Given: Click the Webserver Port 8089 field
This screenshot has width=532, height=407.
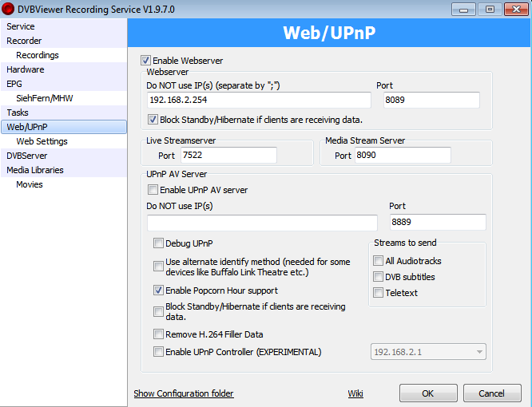Looking at the screenshot, I should pos(431,100).
